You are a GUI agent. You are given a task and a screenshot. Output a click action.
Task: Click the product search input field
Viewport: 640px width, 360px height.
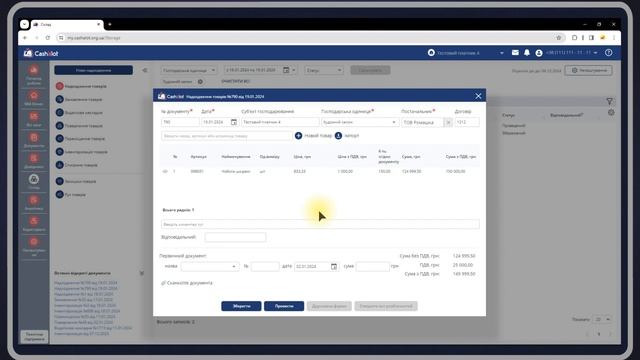227,136
